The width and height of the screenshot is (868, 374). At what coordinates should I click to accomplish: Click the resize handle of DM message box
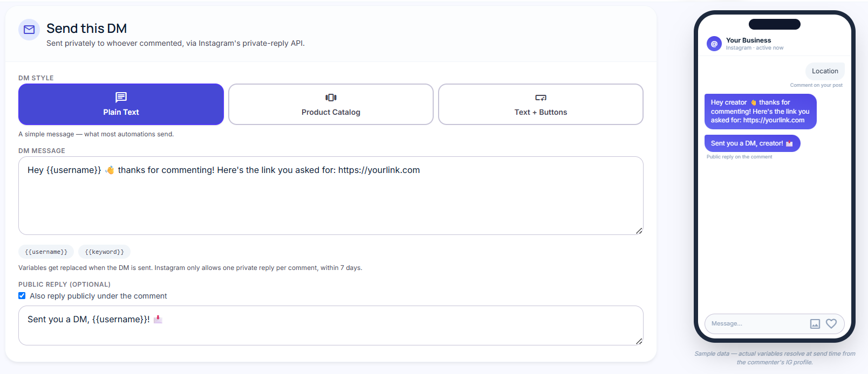coord(639,231)
